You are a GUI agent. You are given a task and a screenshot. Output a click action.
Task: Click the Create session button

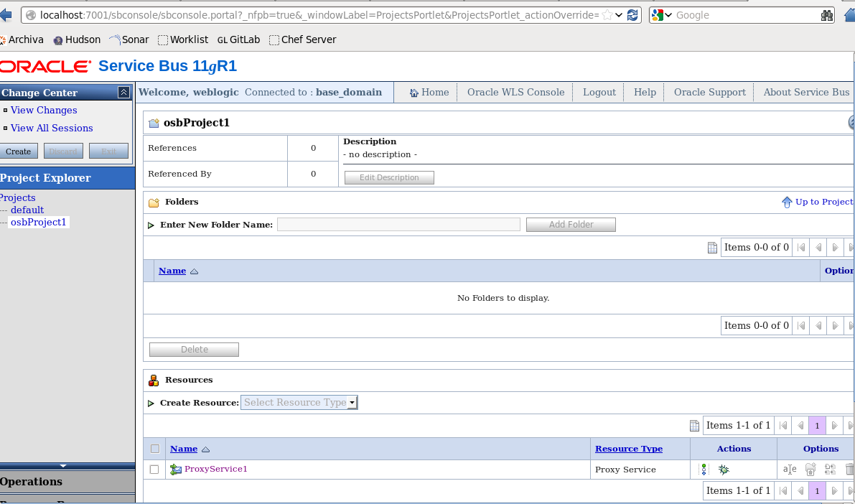coord(19,151)
